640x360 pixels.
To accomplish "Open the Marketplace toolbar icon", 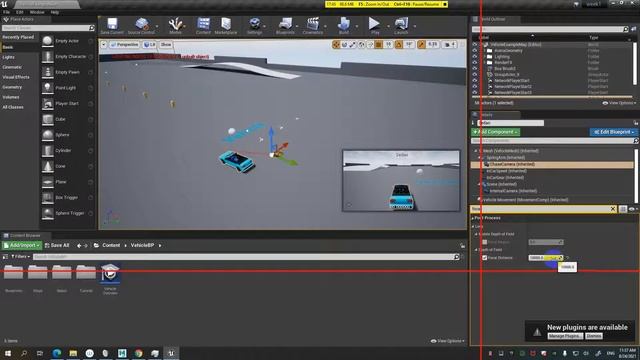I will [x=226, y=24].
